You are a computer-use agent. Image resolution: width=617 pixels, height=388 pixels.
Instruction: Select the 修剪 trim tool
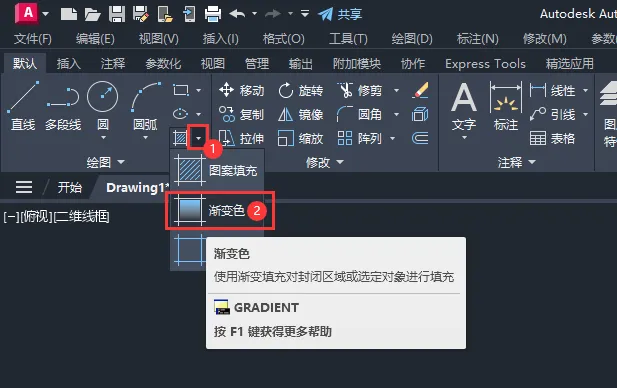coord(360,91)
